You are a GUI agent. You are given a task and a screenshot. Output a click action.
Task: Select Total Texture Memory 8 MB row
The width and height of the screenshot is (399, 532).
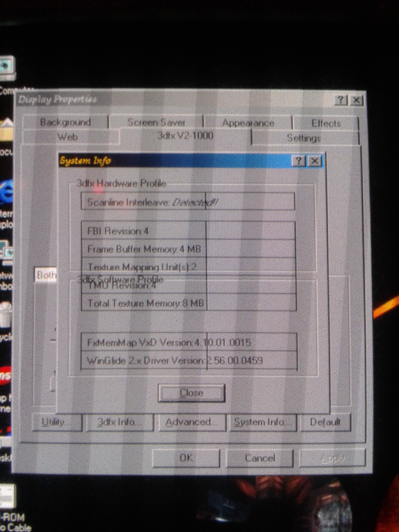tap(189, 303)
